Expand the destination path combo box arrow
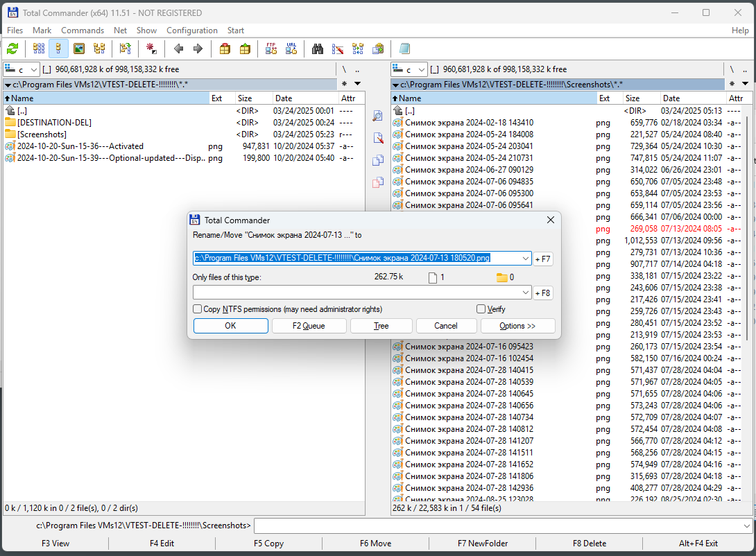 [526, 259]
